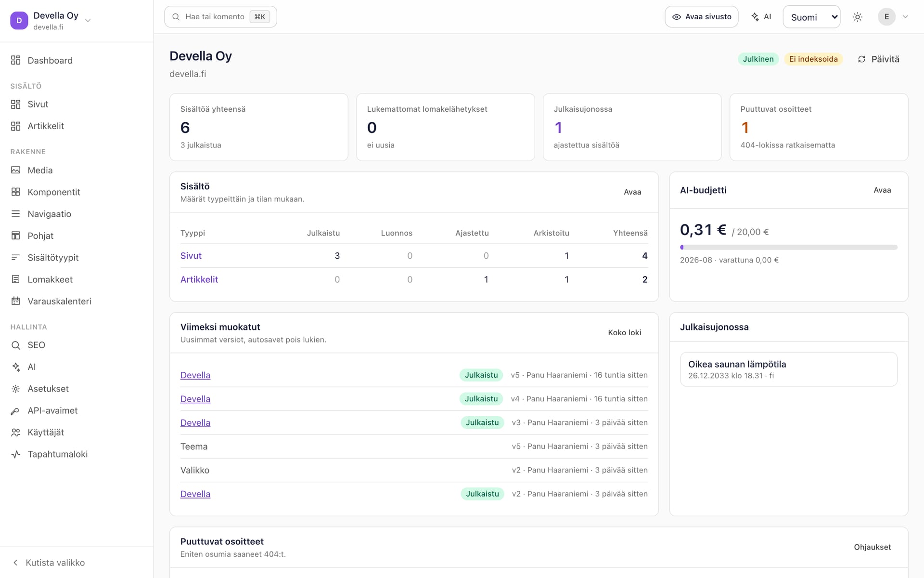Click the Tapahtumaloki activity icon

tap(16, 454)
